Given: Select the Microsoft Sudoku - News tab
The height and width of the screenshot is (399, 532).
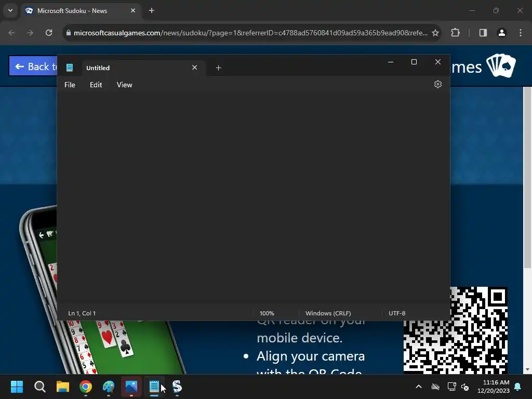Looking at the screenshot, I should 81,11.
